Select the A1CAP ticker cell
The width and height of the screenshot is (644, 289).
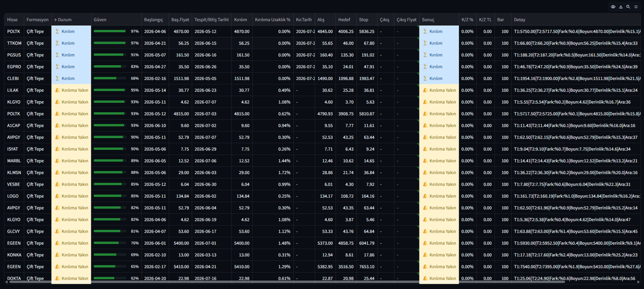pyautogui.click(x=14, y=125)
